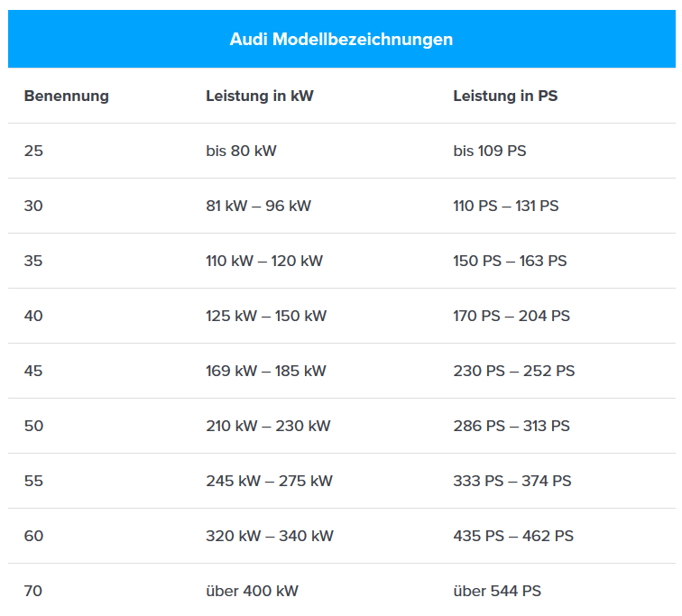The image size is (682, 616).
Task: Select '435 PS – 462 PS' cell
Action: point(513,536)
